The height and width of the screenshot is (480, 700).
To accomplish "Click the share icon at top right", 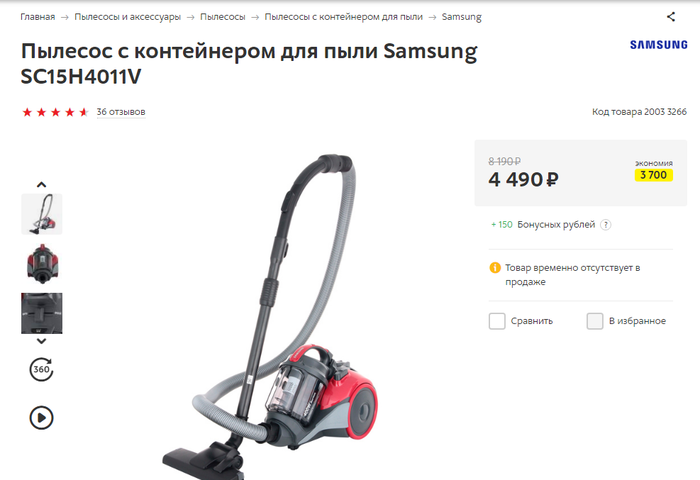I will (671, 17).
